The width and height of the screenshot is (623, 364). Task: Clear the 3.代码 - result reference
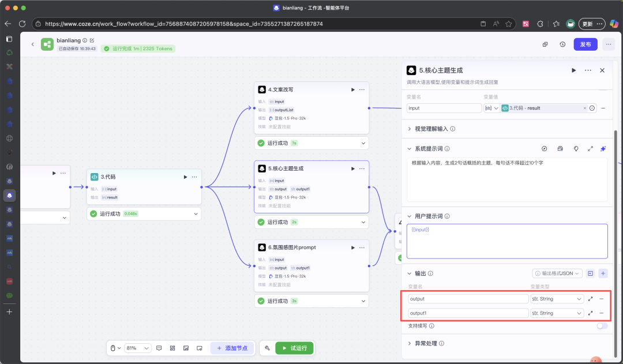pos(585,108)
